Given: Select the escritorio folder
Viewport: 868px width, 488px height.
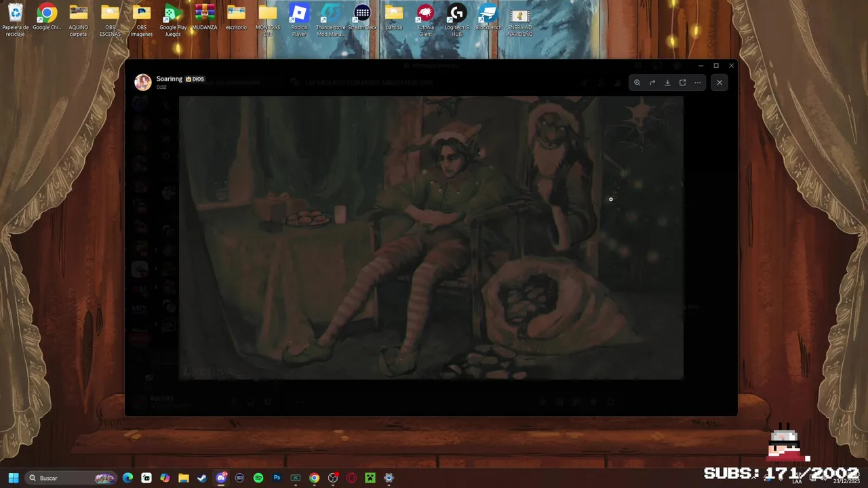Looking at the screenshot, I should [x=236, y=18].
